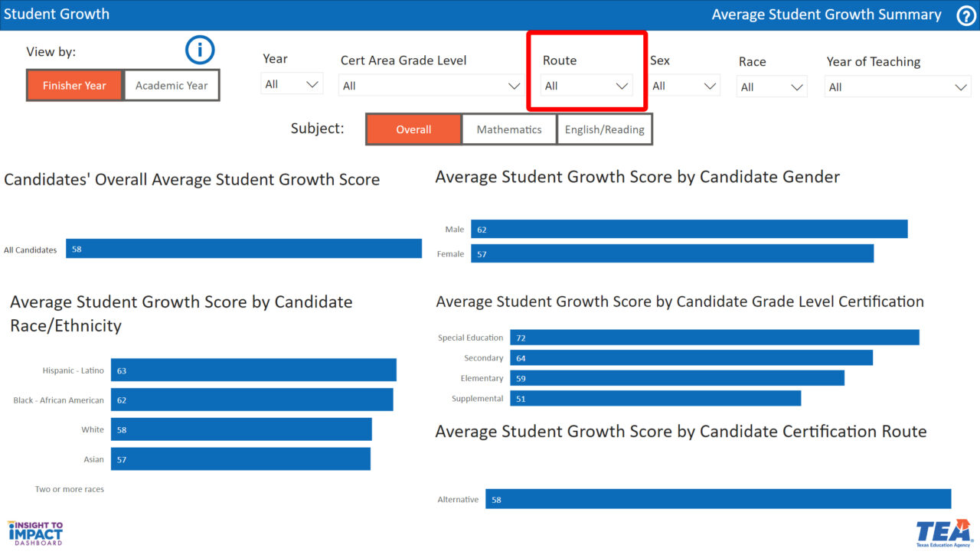Select the Finisher Year view toggle
The height and width of the screenshot is (558, 980).
(74, 85)
